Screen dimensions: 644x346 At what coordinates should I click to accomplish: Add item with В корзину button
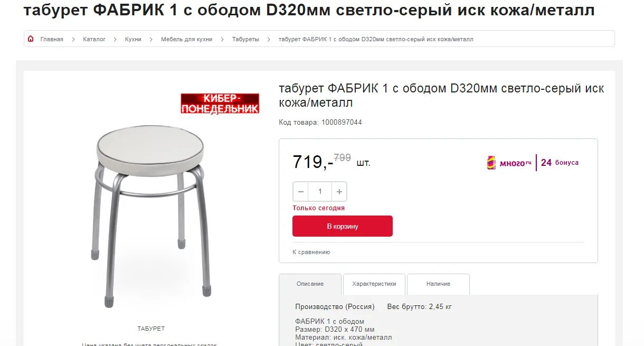[343, 226]
